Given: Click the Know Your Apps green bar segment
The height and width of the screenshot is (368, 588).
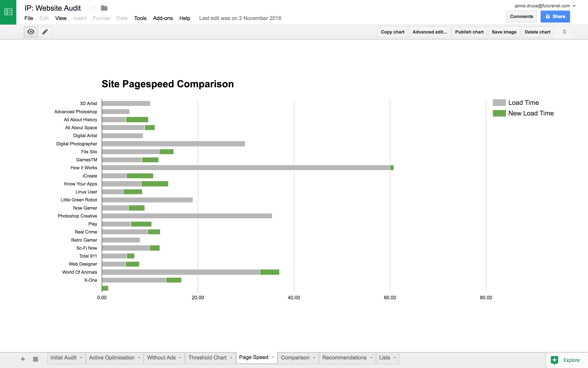Looking at the screenshot, I should point(155,184).
